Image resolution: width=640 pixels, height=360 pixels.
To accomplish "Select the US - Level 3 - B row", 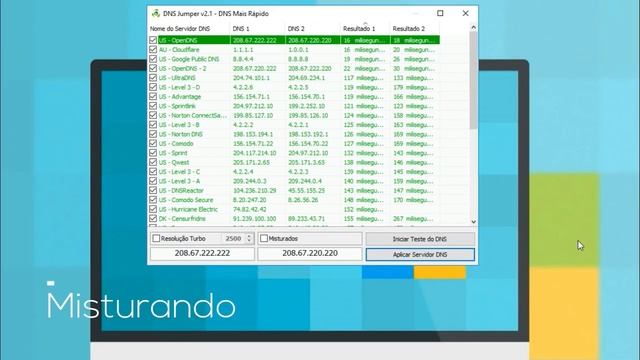I will [x=294, y=124].
